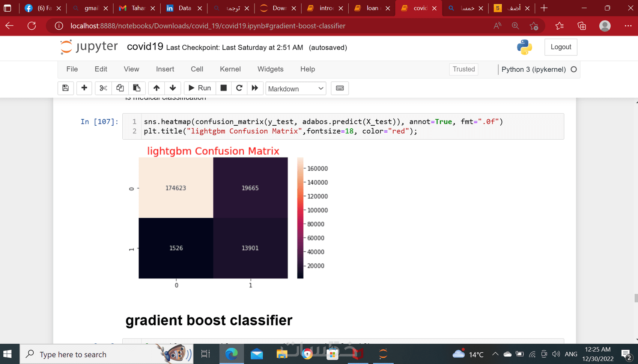
Task: Open the Insert menu
Action: (x=165, y=69)
